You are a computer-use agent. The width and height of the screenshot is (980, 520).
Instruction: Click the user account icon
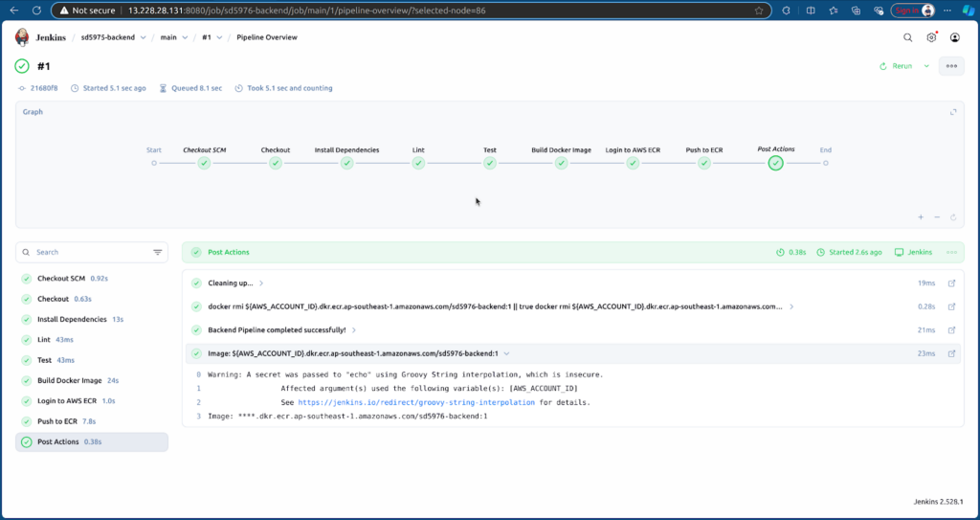[x=954, y=37]
